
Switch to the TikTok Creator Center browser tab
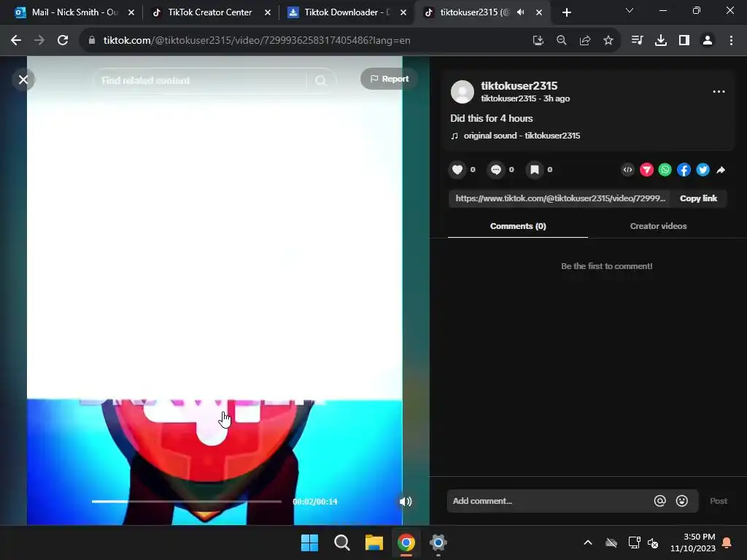209,12
